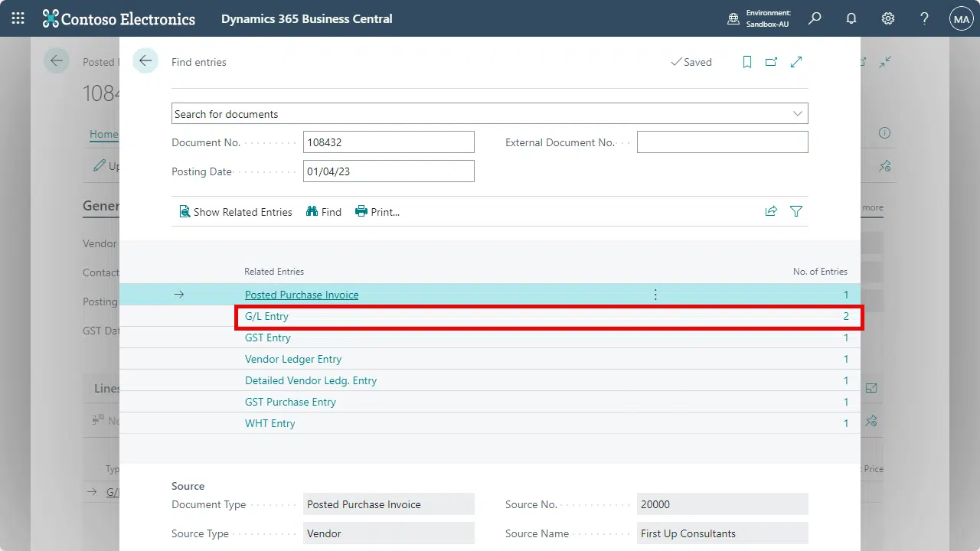The image size is (980, 551).
Task: Open the notifications bell
Action: point(851,18)
